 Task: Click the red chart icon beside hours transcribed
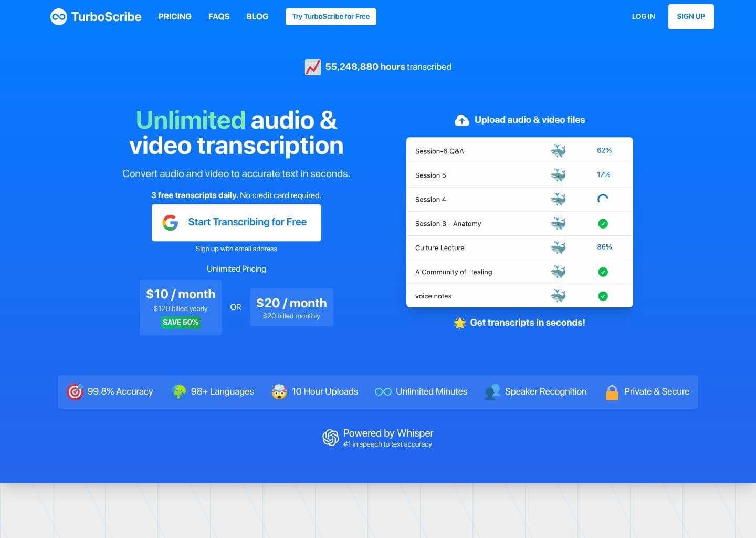coord(313,67)
